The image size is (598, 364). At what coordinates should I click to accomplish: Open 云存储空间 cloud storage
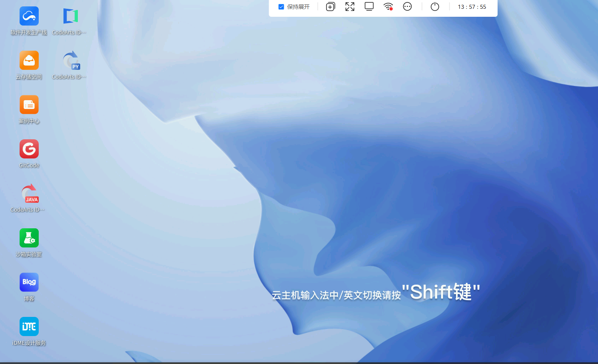pyautogui.click(x=29, y=60)
